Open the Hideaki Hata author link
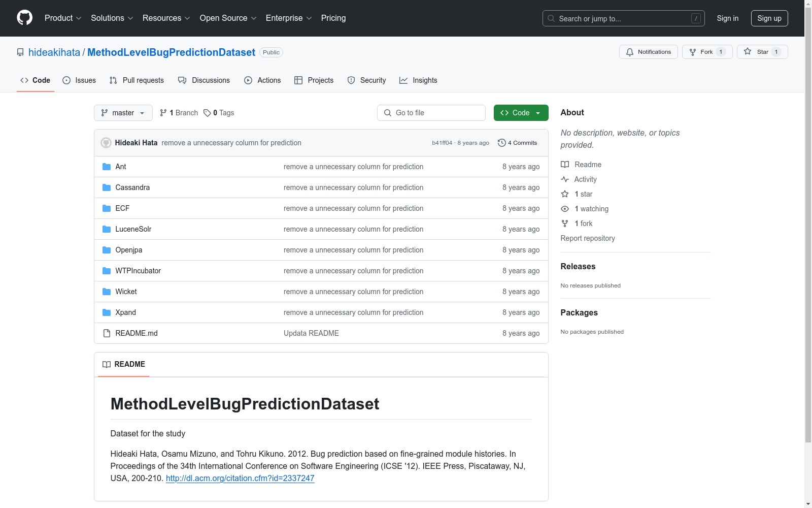Screen dimensions: 812x508 136,143
